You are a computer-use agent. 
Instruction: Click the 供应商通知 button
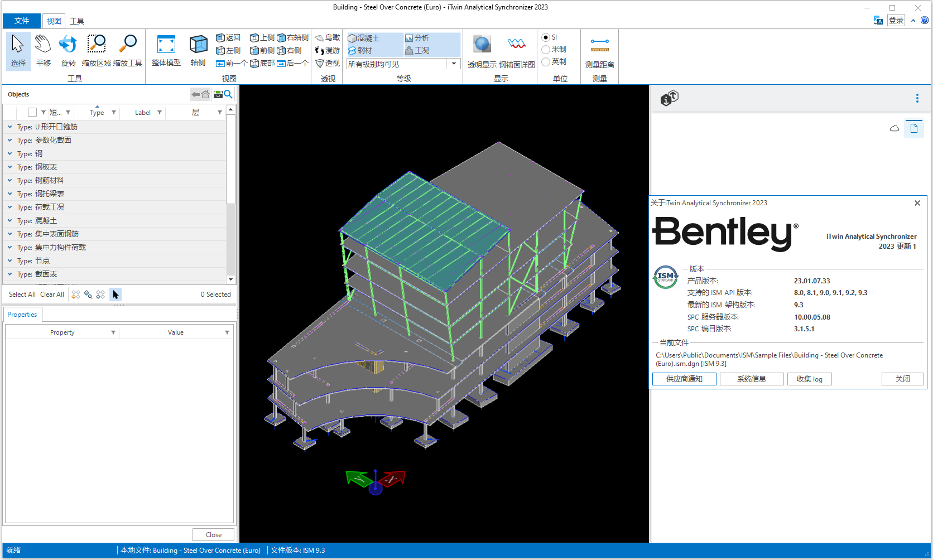pyautogui.click(x=684, y=379)
